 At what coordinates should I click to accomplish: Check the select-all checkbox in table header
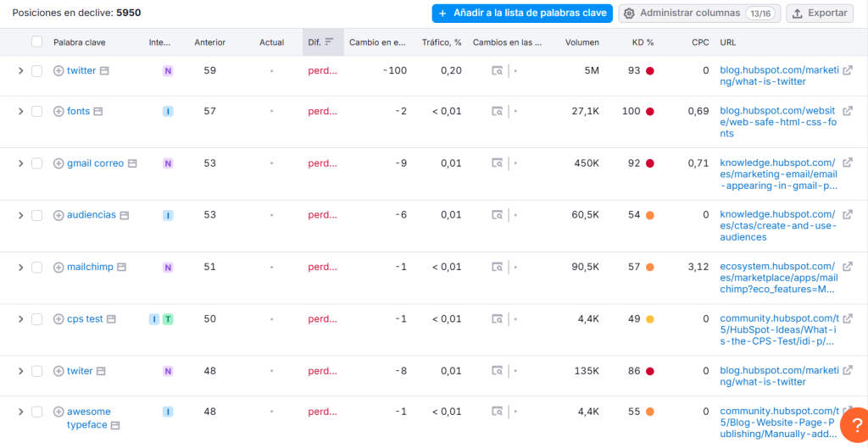coord(36,41)
